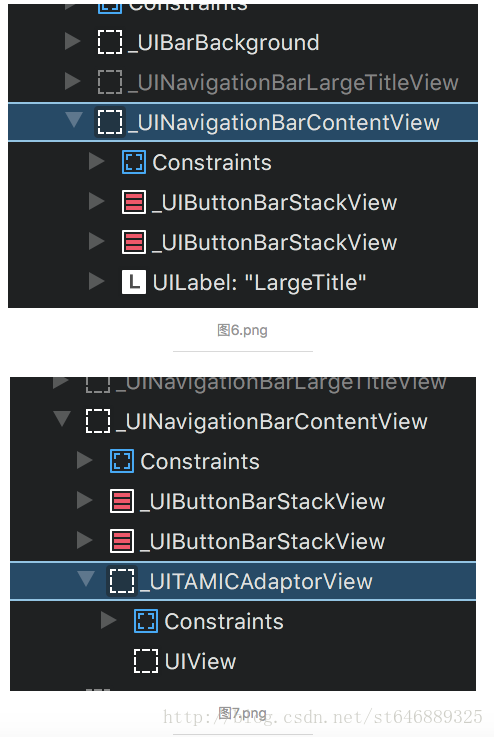494x737 pixels.
Task: Expand the _UIBarBackground tree node
Action: point(72,42)
